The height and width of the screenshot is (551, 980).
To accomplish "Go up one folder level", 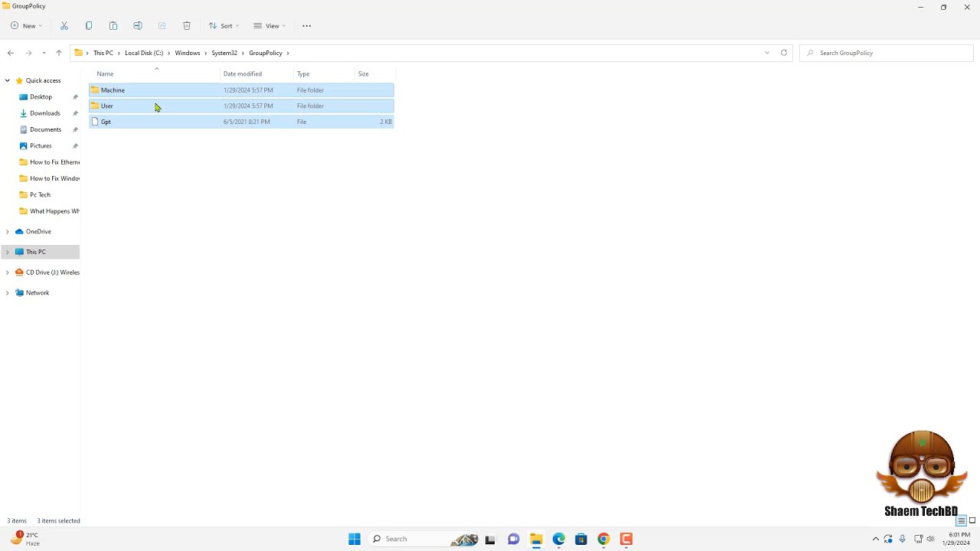I will coord(58,53).
